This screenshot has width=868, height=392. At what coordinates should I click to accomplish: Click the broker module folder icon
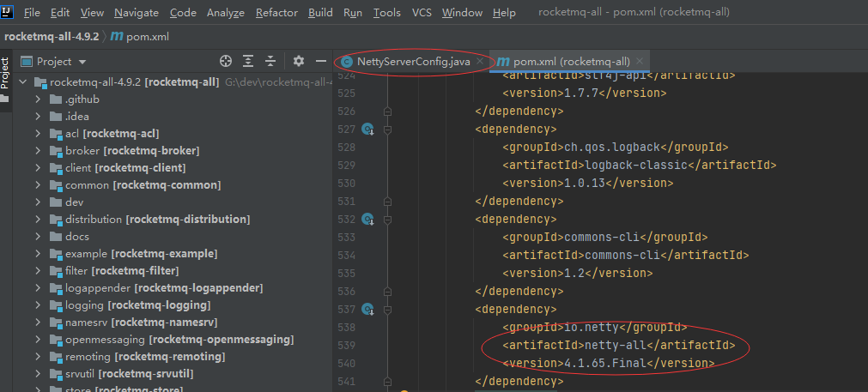[x=55, y=151]
